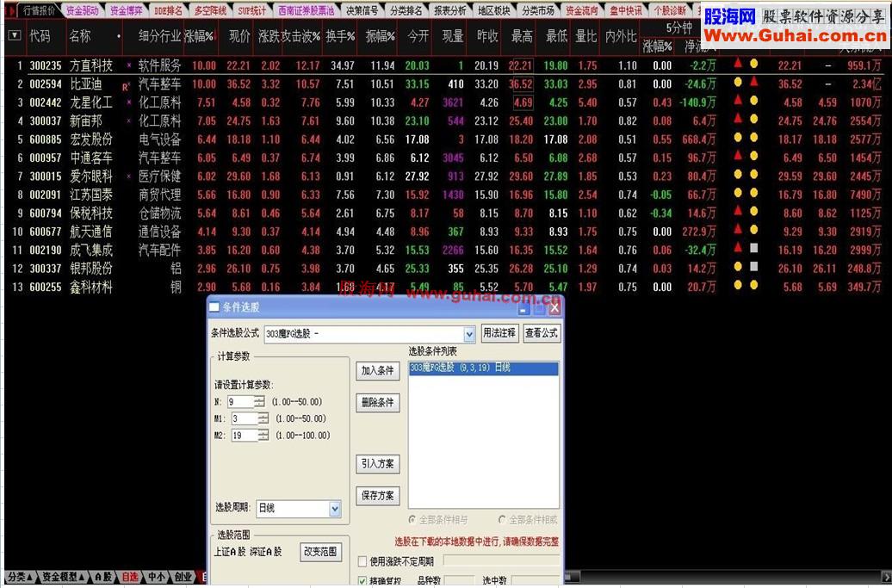This screenshot has height=588, width=892.
Task: Click yellow circle signal in 方直科技 row
Action: (x=753, y=64)
